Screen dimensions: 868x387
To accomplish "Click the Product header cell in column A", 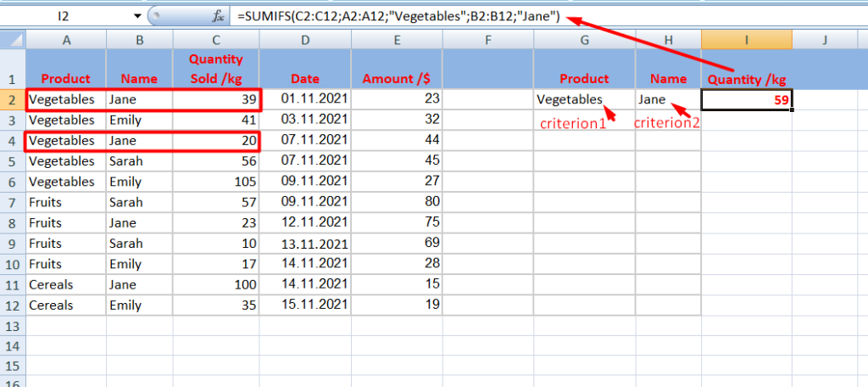I will (x=66, y=69).
